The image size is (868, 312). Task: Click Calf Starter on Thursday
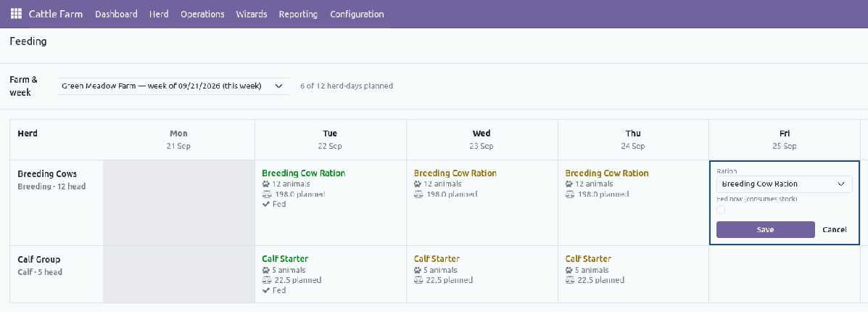(x=588, y=259)
